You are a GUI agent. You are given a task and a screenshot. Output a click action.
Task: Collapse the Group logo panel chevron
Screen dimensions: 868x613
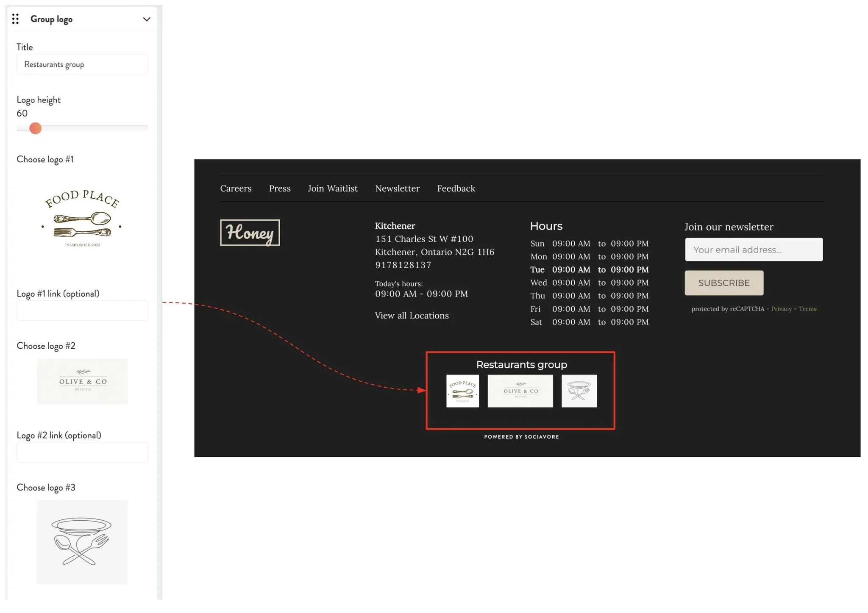(x=147, y=19)
